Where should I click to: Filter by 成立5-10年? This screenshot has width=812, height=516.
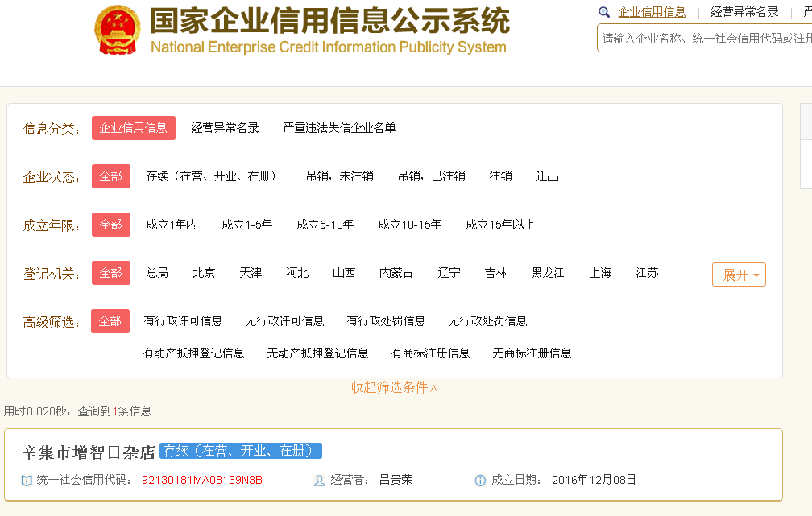coord(325,225)
